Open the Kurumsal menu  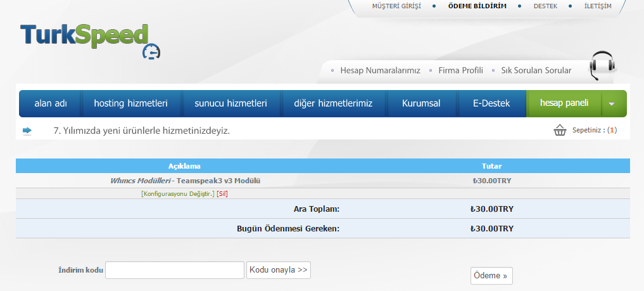(421, 103)
